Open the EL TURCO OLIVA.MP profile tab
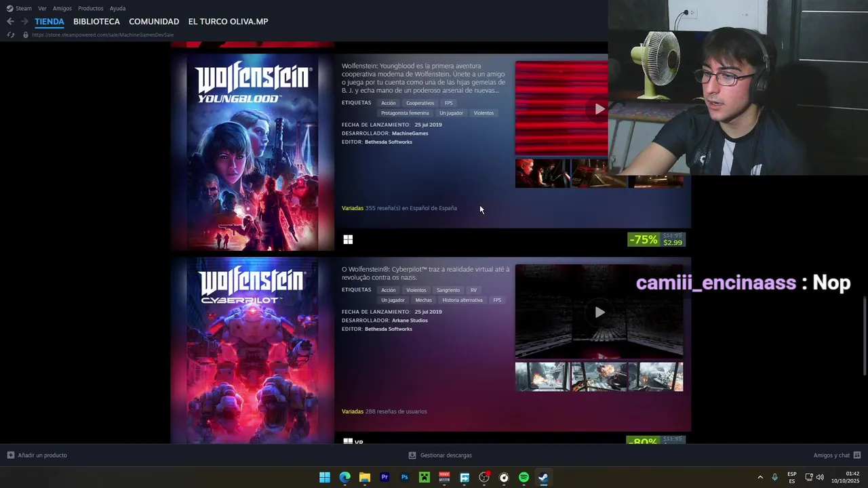 tap(228, 22)
